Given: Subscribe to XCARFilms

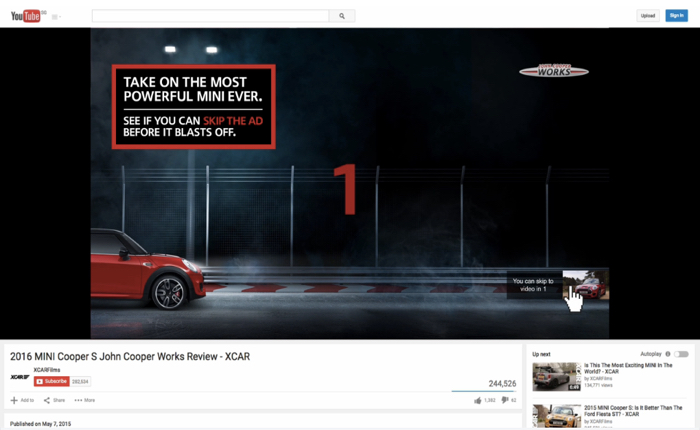Looking at the screenshot, I should pyautogui.click(x=52, y=381).
